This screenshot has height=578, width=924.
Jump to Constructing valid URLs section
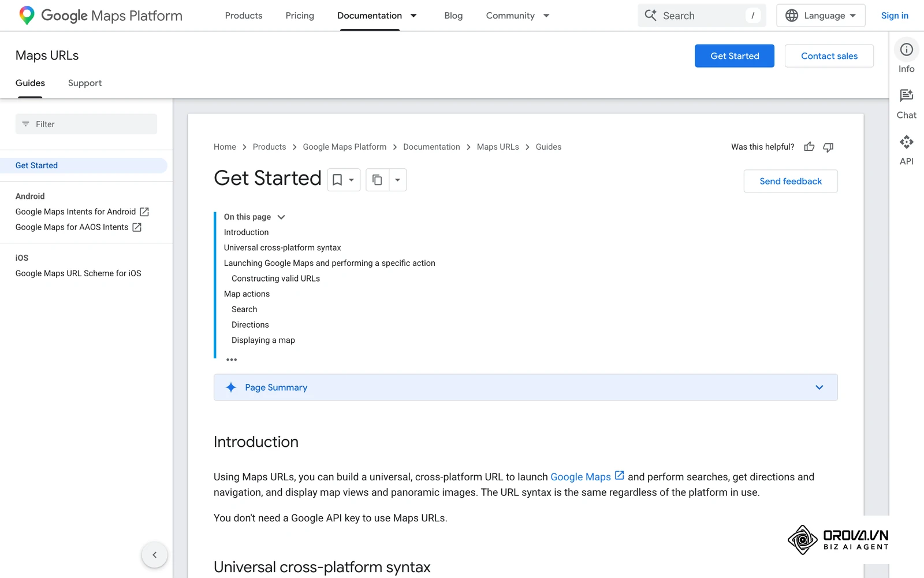coord(275,279)
